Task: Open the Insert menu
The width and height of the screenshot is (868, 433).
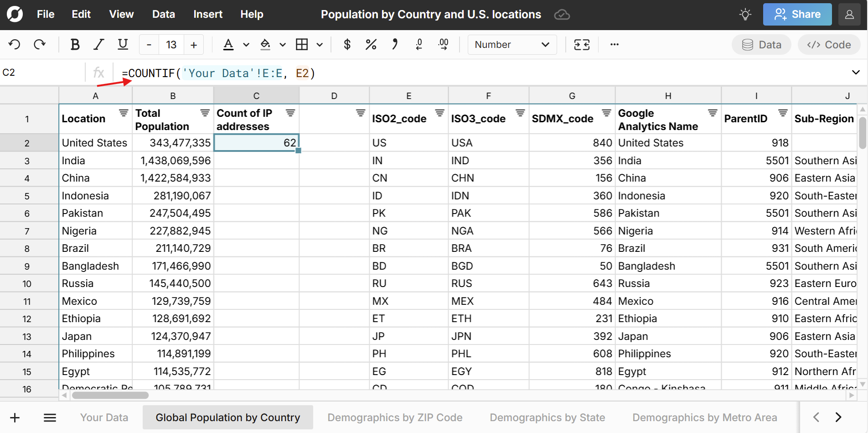Action: 207,14
